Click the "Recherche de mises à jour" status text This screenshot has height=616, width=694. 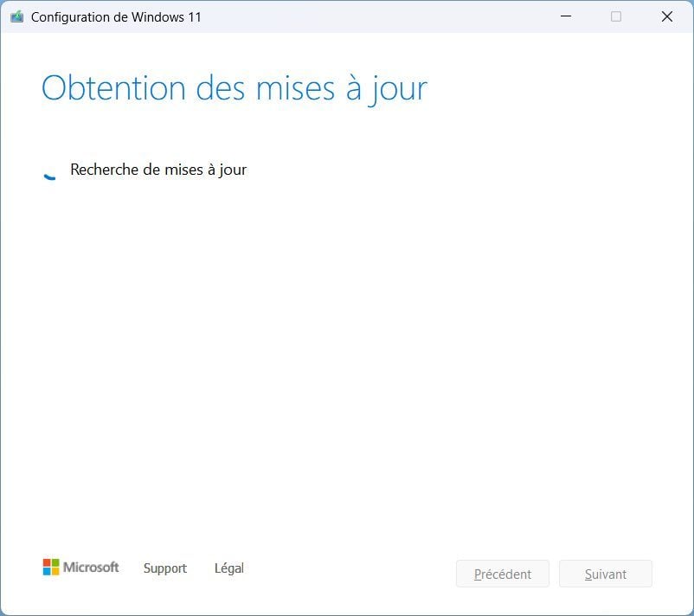(x=158, y=170)
